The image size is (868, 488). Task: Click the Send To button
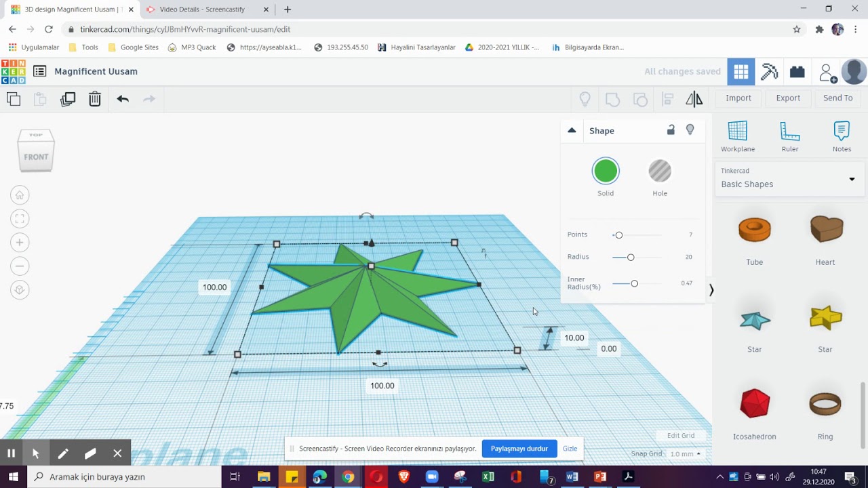point(838,98)
